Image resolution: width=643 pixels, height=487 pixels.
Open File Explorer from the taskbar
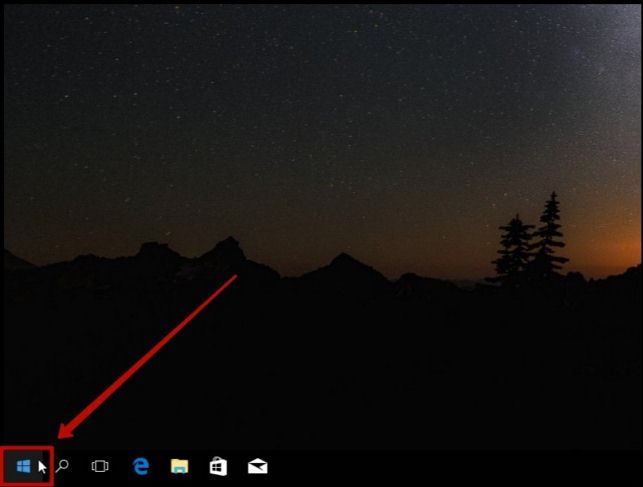pyautogui.click(x=179, y=466)
